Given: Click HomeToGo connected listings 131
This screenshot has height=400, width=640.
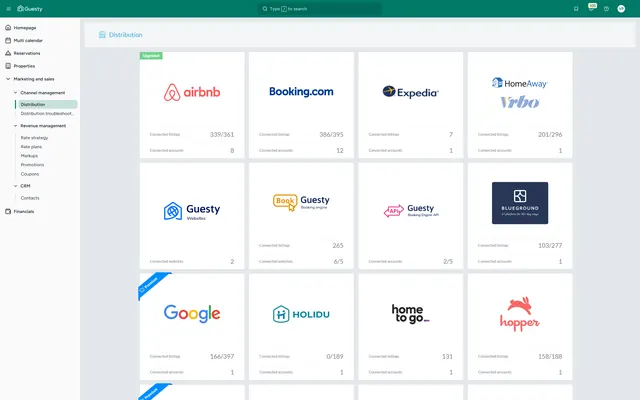Looking at the screenshot, I should tap(447, 356).
